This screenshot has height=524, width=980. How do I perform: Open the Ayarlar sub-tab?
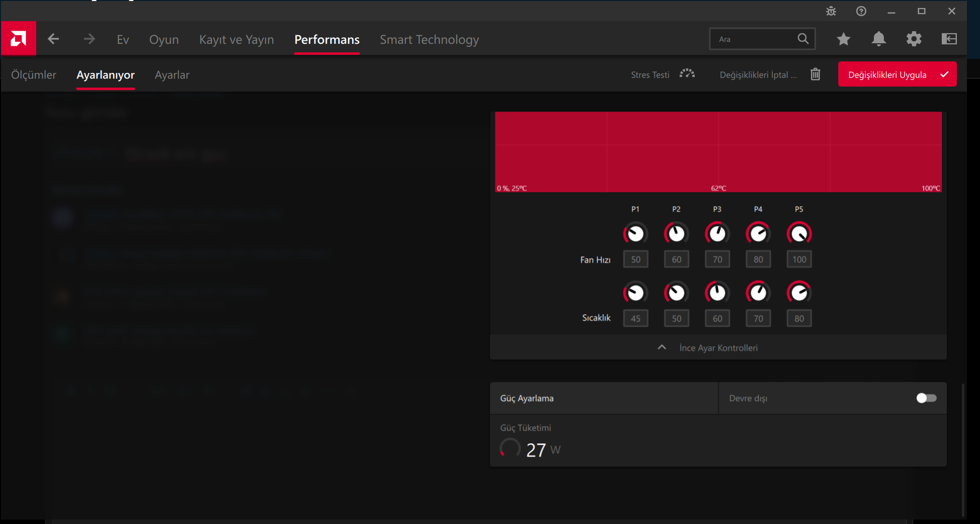click(172, 74)
